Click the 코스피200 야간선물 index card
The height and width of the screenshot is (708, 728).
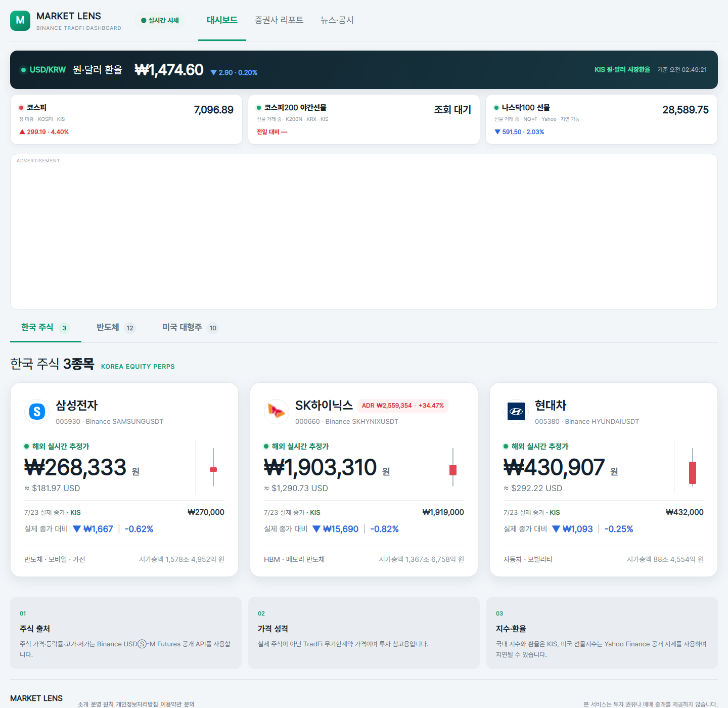[x=364, y=119]
